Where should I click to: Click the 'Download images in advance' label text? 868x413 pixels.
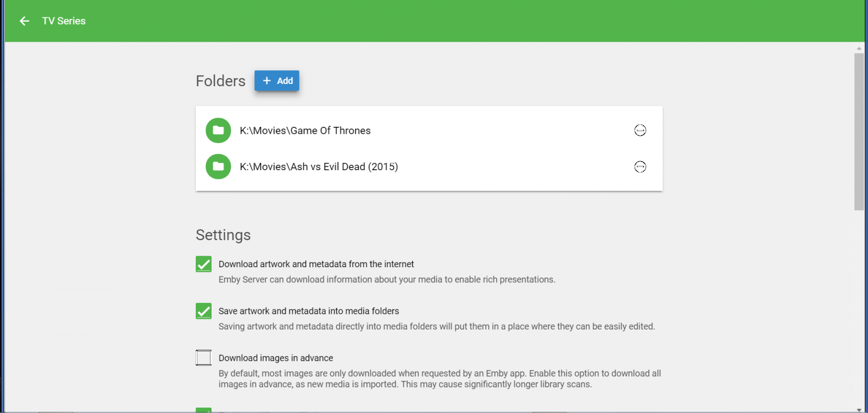point(276,358)
